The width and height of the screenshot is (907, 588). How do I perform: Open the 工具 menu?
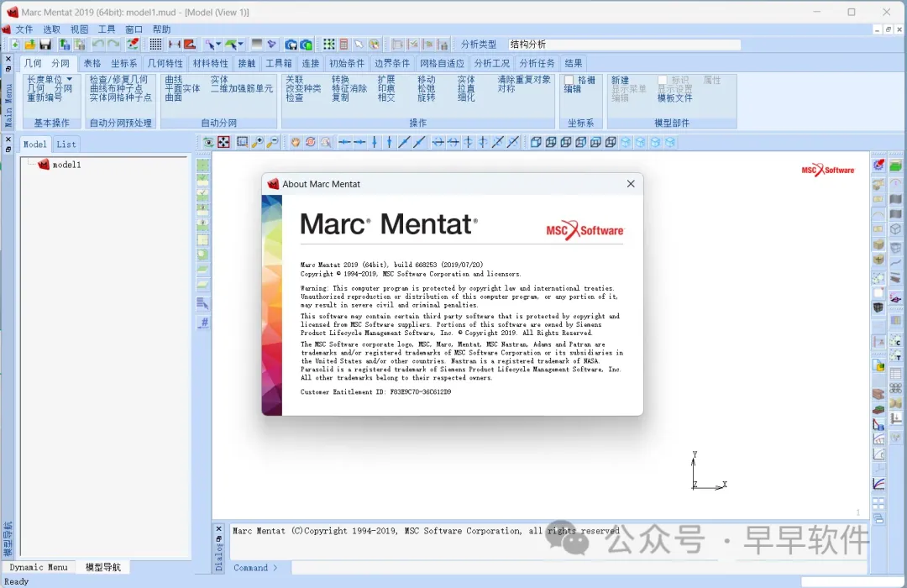pos(107,29)
